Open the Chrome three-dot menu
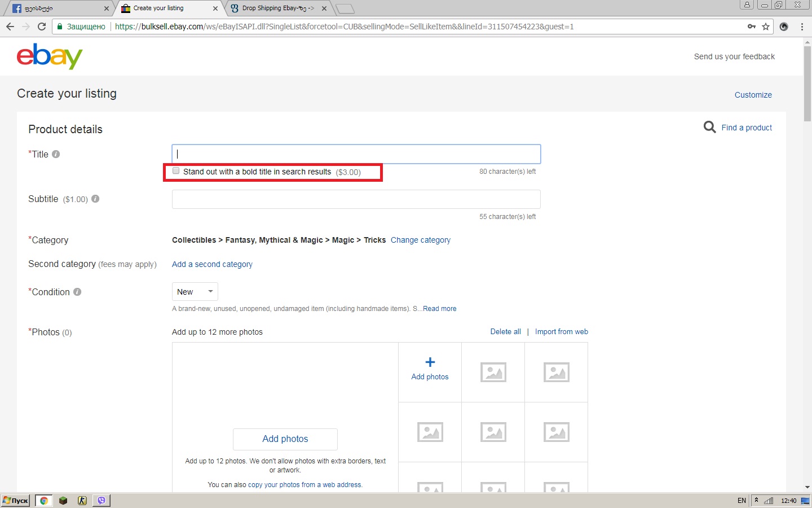 802,27
